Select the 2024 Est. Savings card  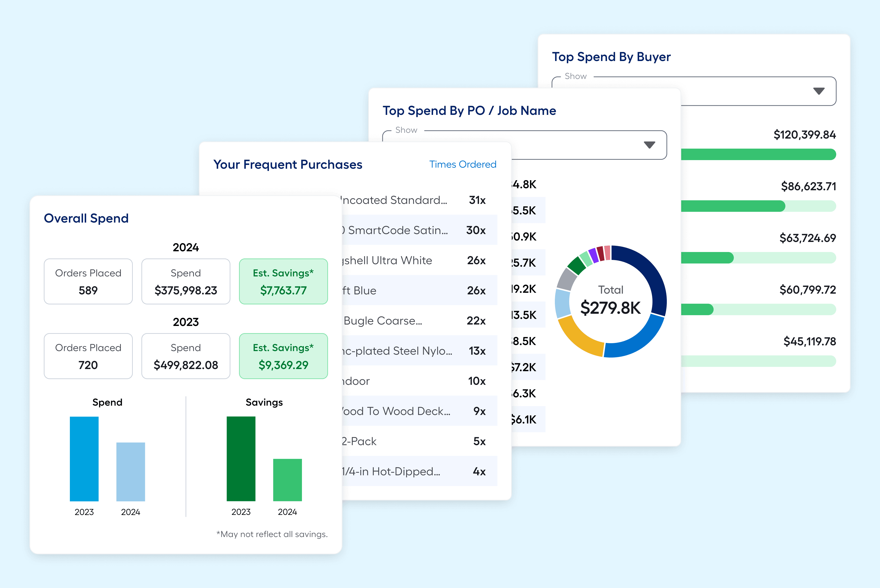pos(283,281)
